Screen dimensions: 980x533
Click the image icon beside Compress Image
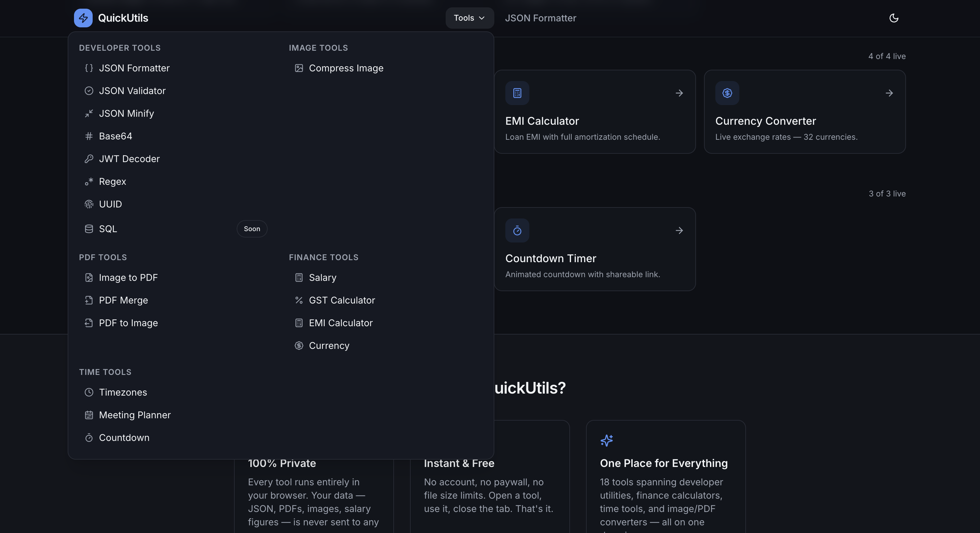pos(299,68)
